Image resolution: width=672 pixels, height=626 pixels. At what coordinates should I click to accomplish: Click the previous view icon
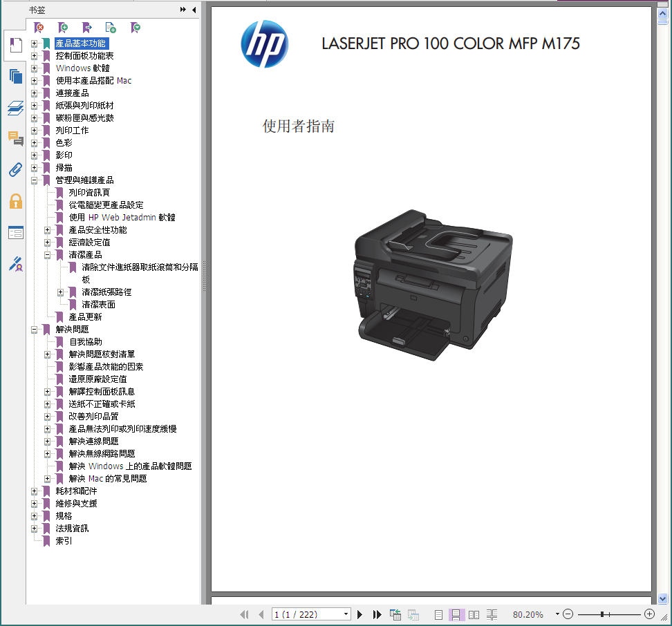tap(395, 614)
